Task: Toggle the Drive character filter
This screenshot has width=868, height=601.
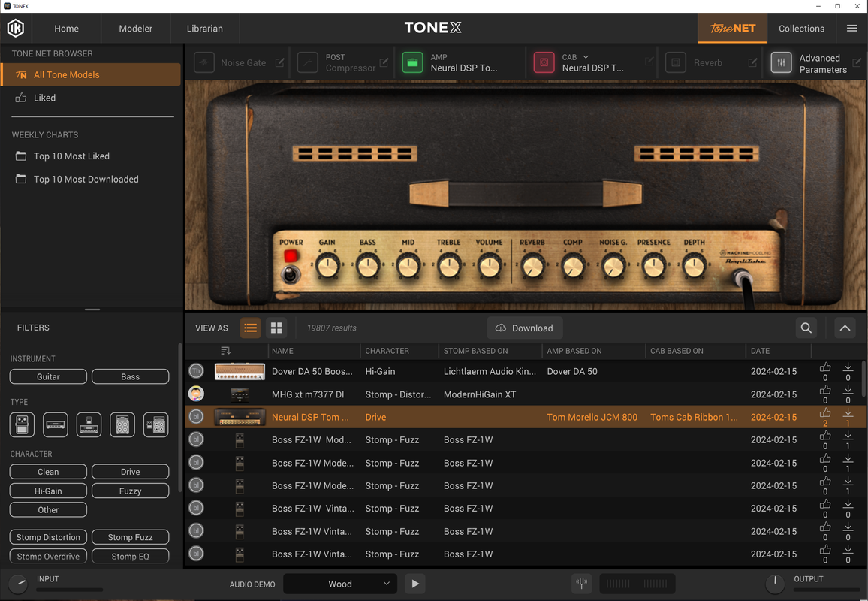Action: (x=130, y=472)
